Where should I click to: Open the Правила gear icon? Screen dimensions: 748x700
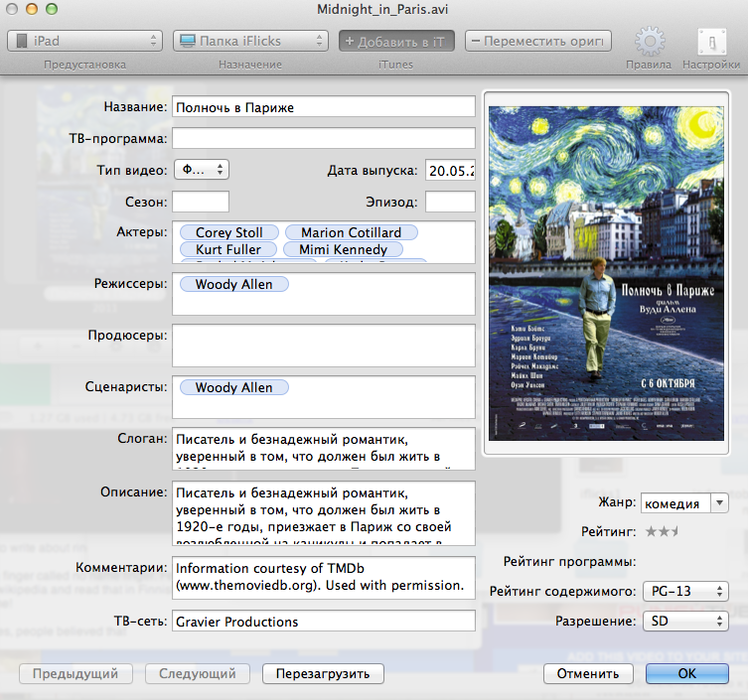(650, 42)
